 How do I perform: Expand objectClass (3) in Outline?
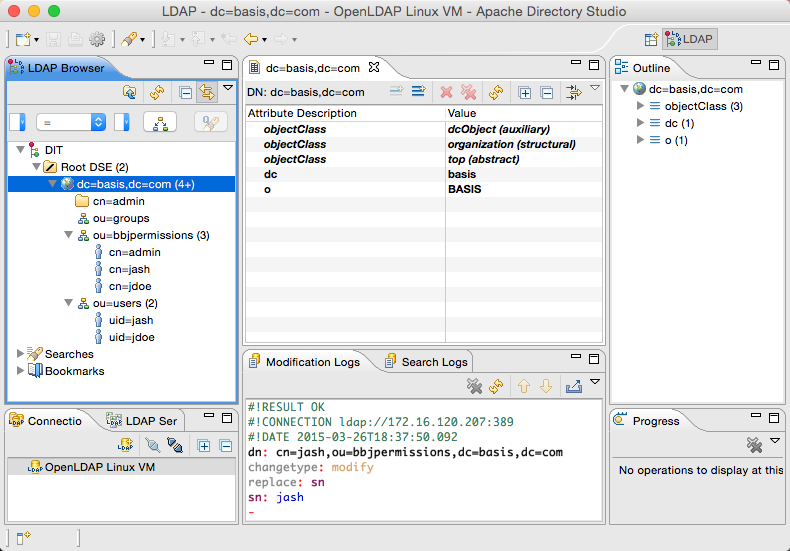coord(640,106)
